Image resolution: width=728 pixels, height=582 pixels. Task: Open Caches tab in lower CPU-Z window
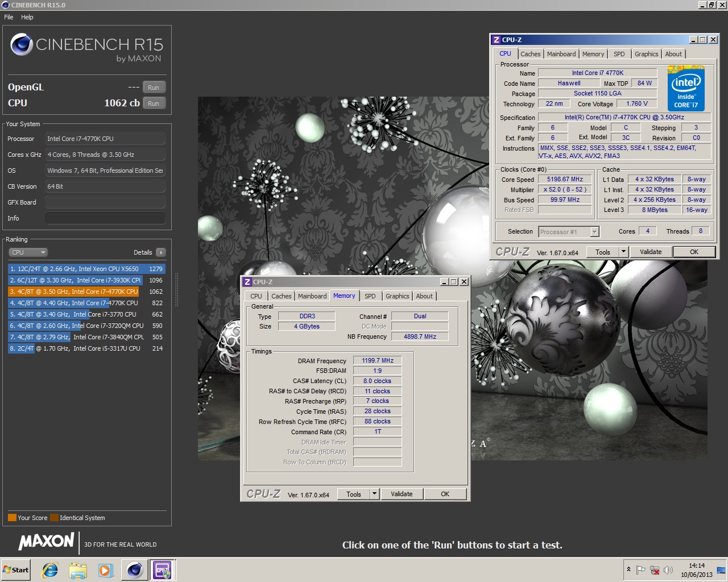(282, 296)
